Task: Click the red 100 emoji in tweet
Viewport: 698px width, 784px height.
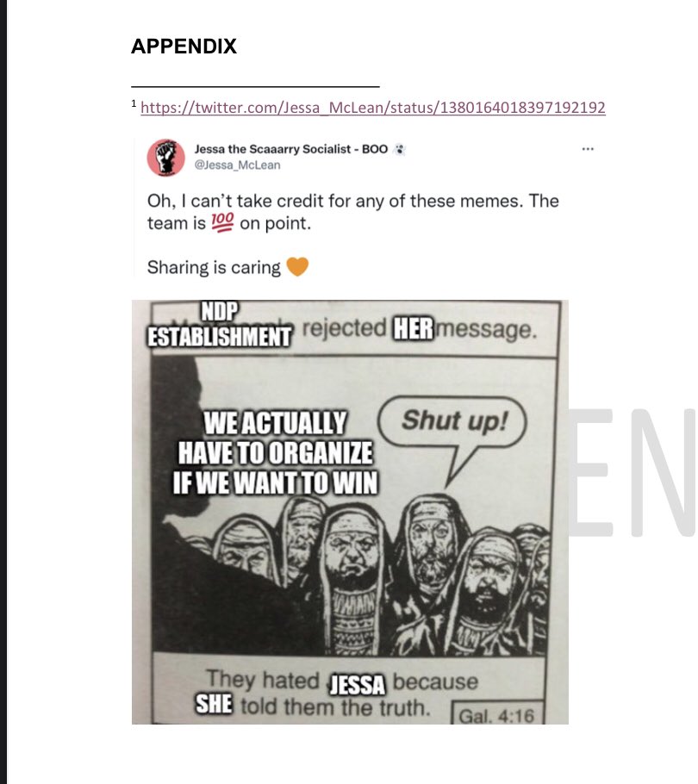Action: [222, 222]
